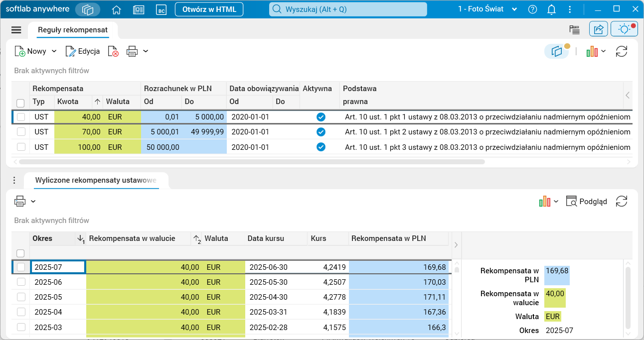
Task: Expand the Nowy dropdown arrow
Action: 54,51
